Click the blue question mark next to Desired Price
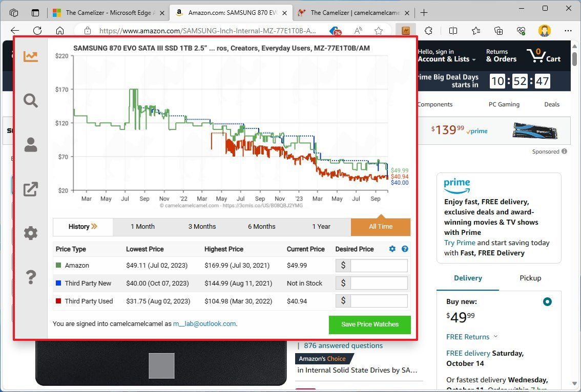581x392 pixels. [x=405, y=249]
